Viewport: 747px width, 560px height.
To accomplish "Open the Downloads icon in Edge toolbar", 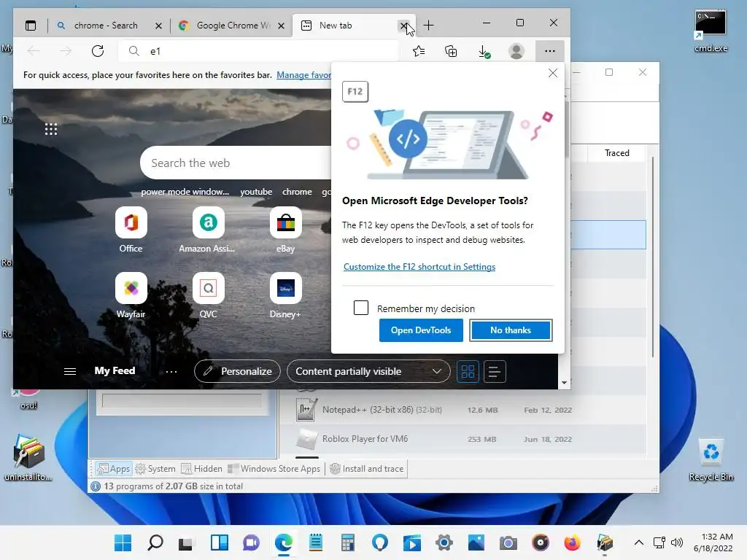I will [484, 52].
